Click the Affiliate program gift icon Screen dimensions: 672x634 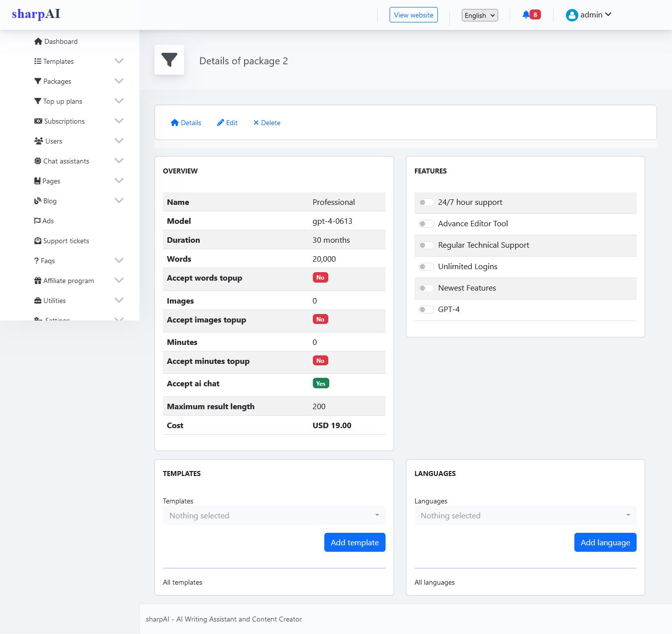pyautogui.click(x=37, y=281)
